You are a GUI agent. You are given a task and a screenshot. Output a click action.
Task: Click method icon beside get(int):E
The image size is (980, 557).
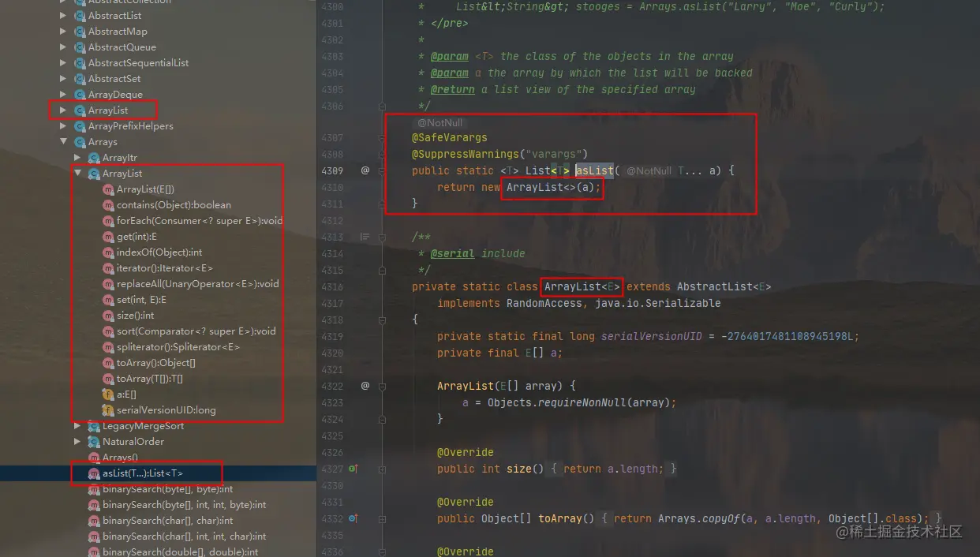click(x=108, y=237)
